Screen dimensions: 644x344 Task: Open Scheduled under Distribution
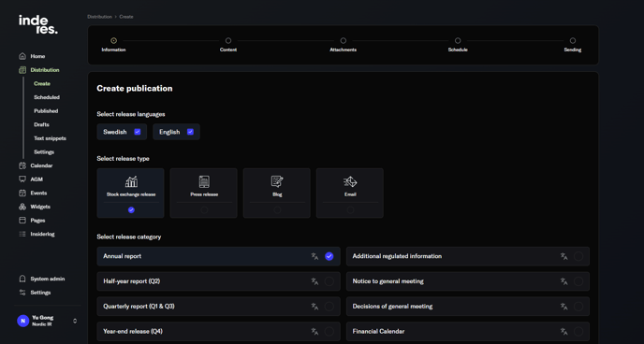point(47,97)
